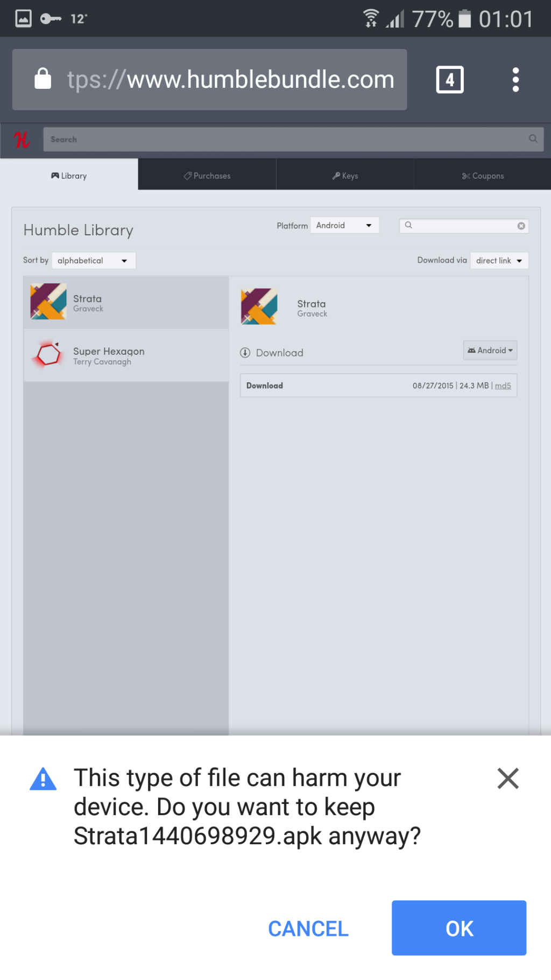Open the Platform Android dropdown
The width and height of the screenshot is (551, 980).
click(344, 226)
